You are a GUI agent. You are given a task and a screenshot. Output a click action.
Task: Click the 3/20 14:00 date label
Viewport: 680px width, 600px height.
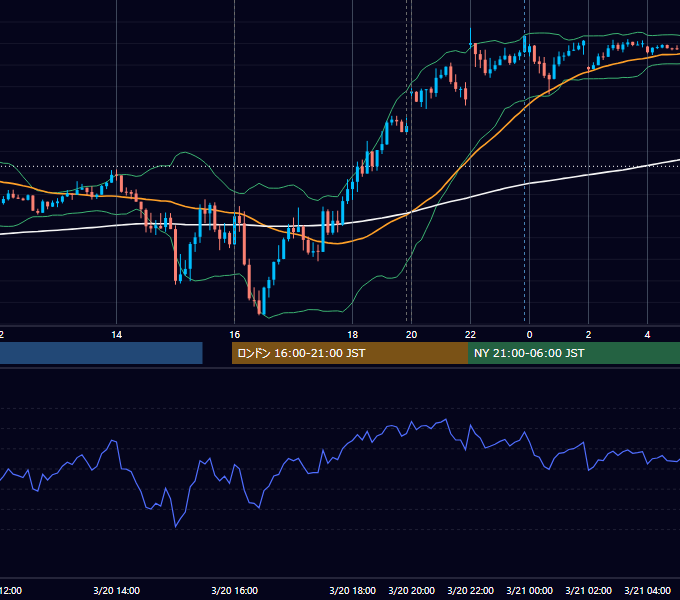tap(117, 590)
